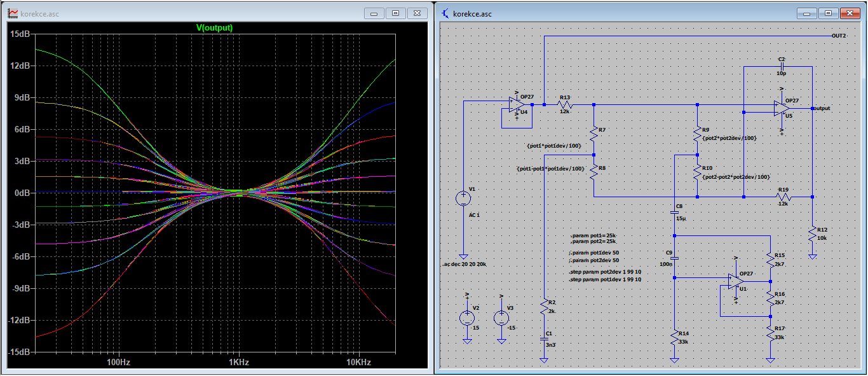The width and height of the screenshot is (868, 376).
Task: Click the {pot2-pot2*pot2dev/100} value text
Action: tap(736, 177)
